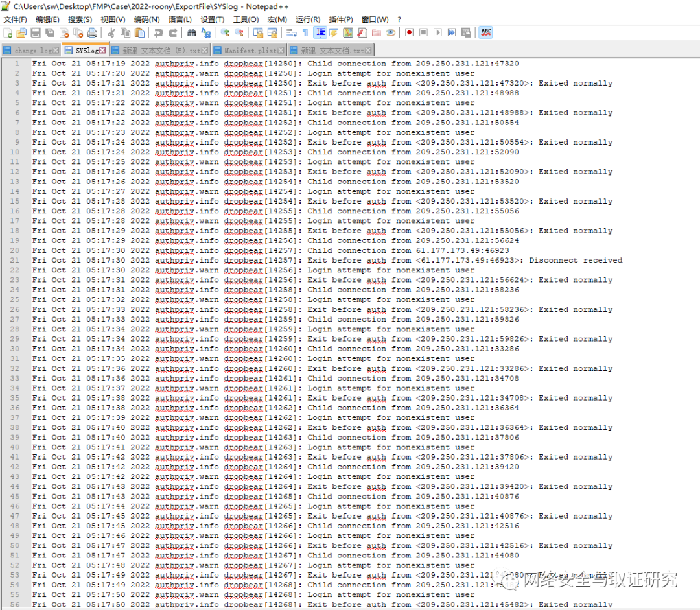Switch to the 新建 文本文档 (5).txt tab

point(159,51)
